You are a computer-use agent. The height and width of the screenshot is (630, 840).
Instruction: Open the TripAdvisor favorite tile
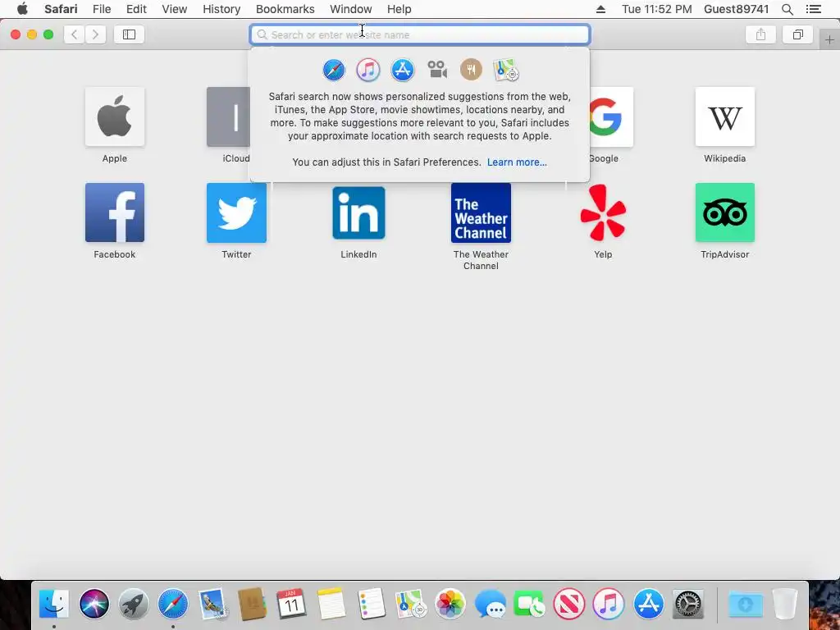(725, 212)
